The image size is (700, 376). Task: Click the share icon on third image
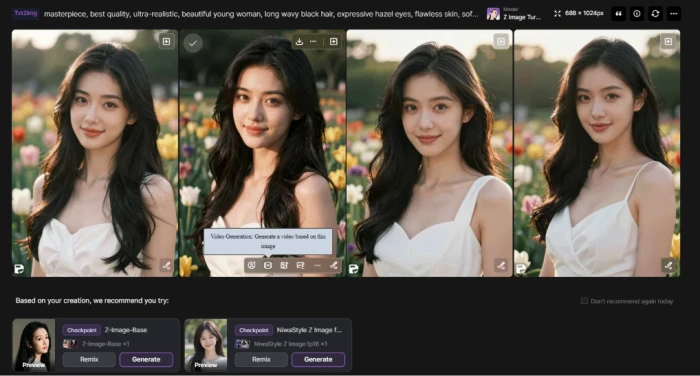501,266
